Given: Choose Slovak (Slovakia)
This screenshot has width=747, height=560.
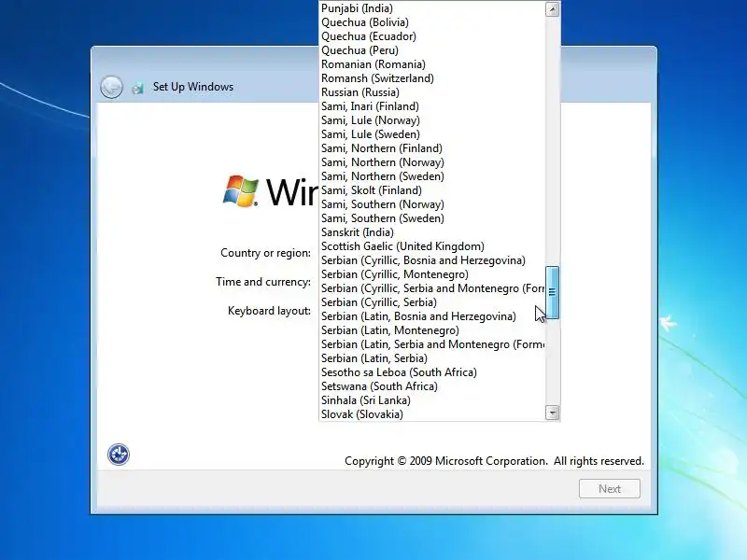Looking at the screenshot, I should (x=432, y=414).
